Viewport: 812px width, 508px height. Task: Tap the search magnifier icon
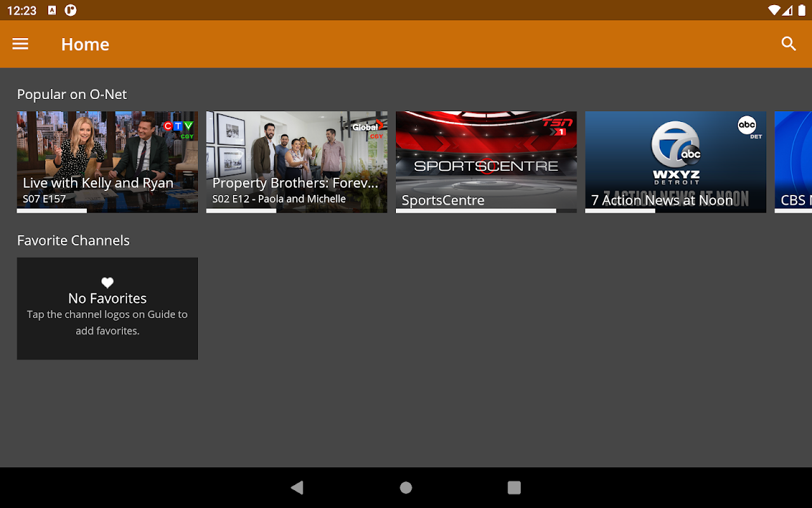[789, 44]
